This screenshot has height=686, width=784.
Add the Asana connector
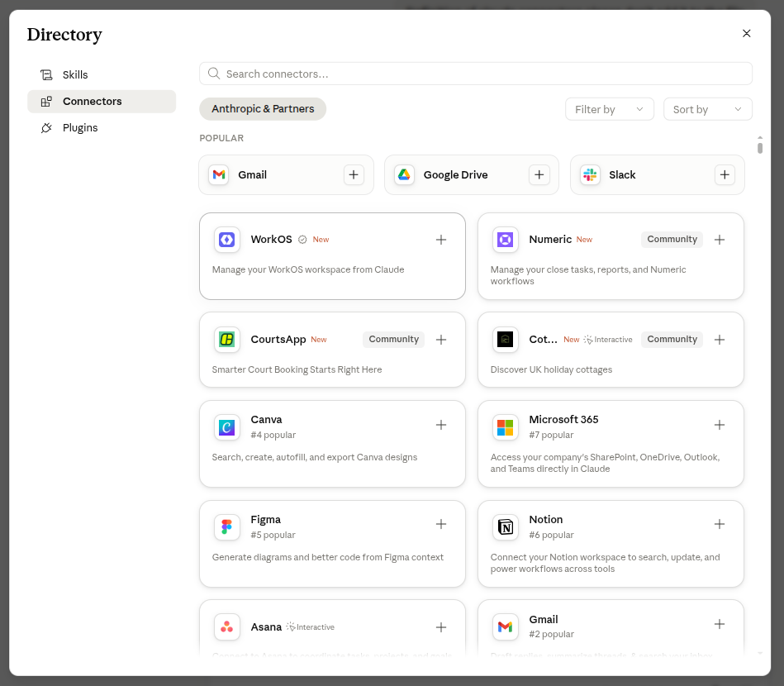(441, 627)
